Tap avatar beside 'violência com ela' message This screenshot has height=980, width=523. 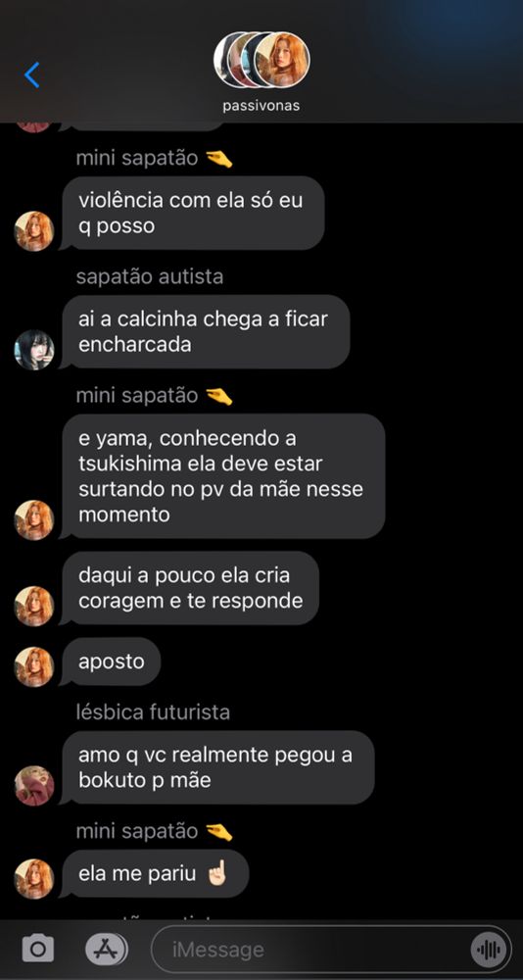pyautogui.click(x=34, y=231)
